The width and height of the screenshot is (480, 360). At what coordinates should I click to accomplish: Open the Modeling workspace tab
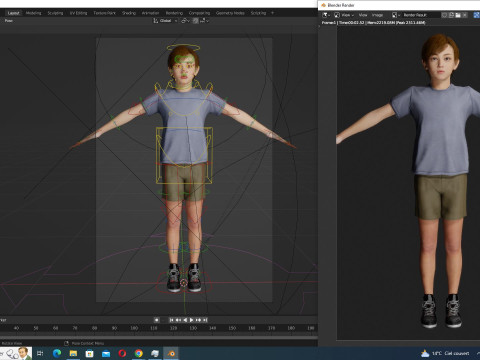click(34, 13)
